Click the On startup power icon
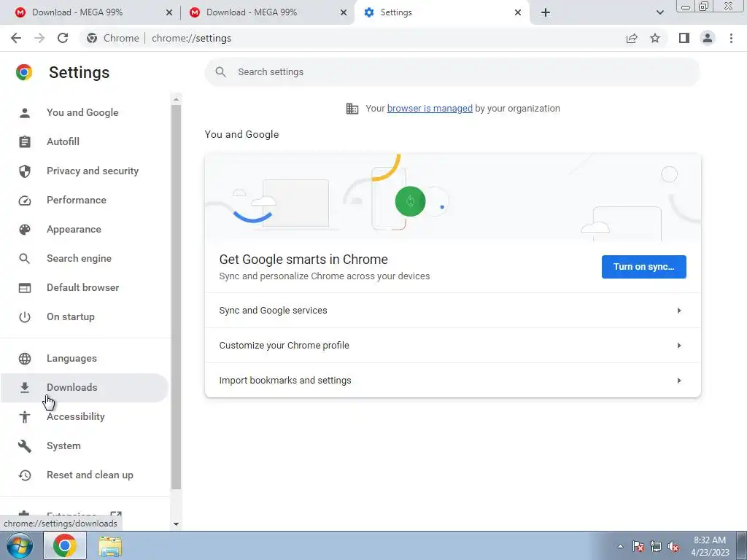The height and width of the screenshot is (560, 747). 25,317
